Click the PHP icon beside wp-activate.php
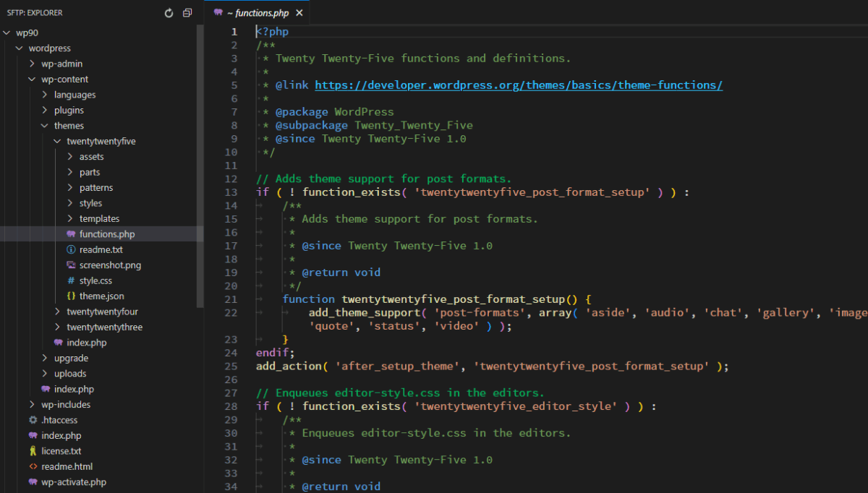The width and height of the screenshot is (868, 493). click(33, 481)
